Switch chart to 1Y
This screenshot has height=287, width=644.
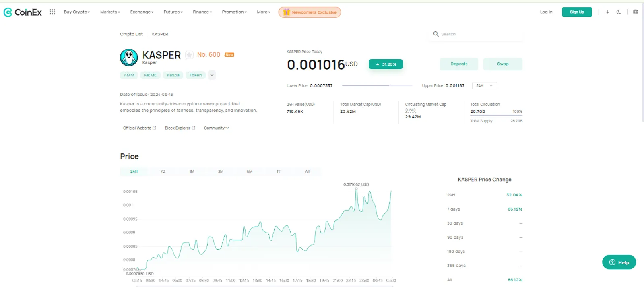[x=279, y=171]
